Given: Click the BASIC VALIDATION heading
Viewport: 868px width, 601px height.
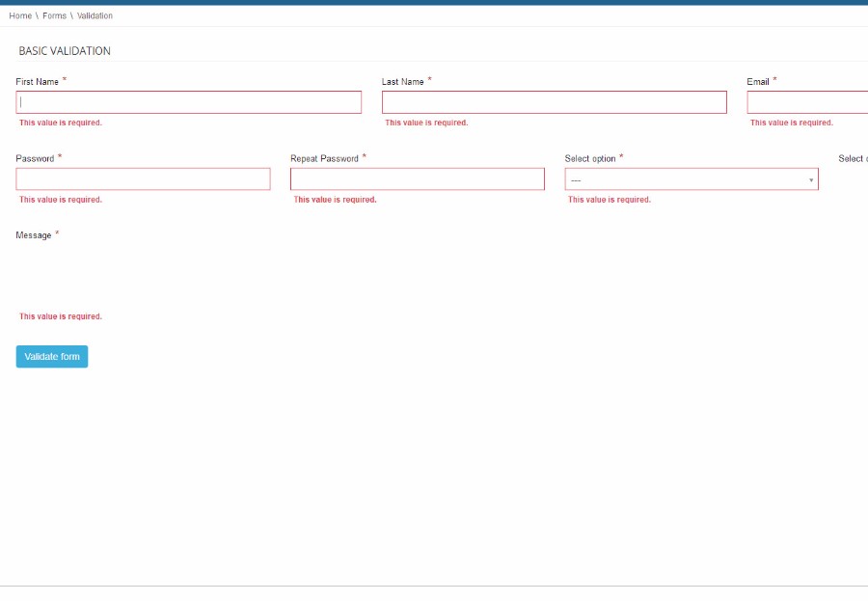Looking at the screenshot, I should 65,51.
